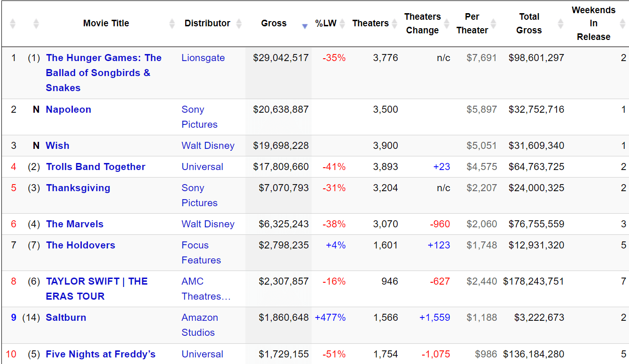Click sort arrows beside Movie Title
The height and width of the screenshot is (364, 629).
coord(172,23)
